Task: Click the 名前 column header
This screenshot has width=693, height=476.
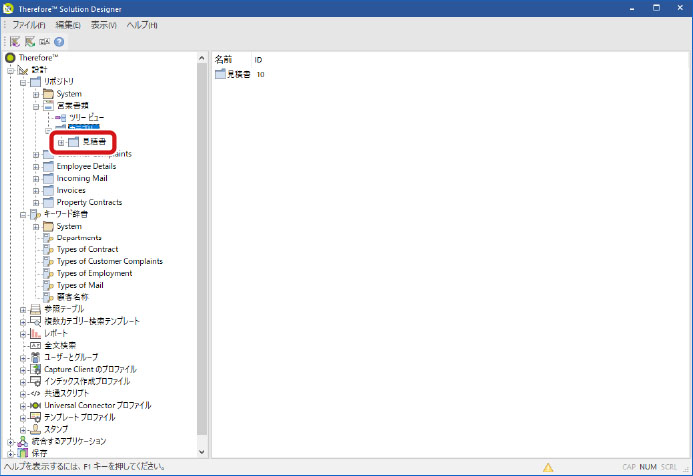Action: coord(223,60)
